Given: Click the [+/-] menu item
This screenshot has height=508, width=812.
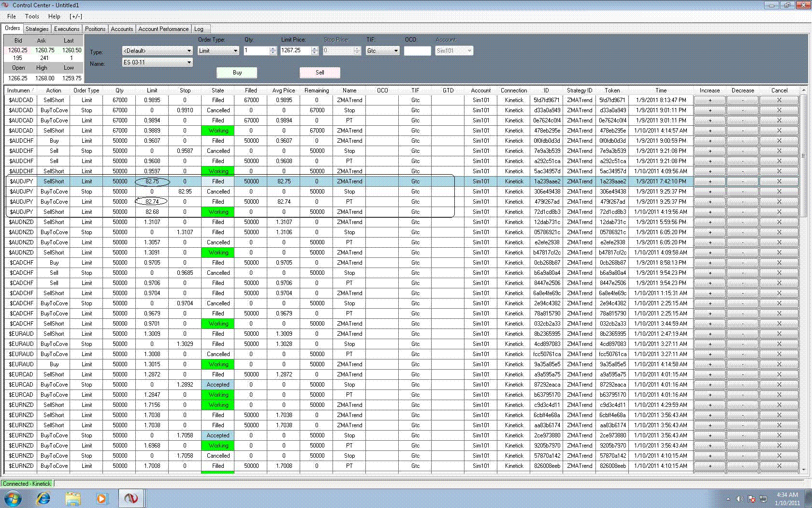Looking at the screenshot, I should click(76, 16).
